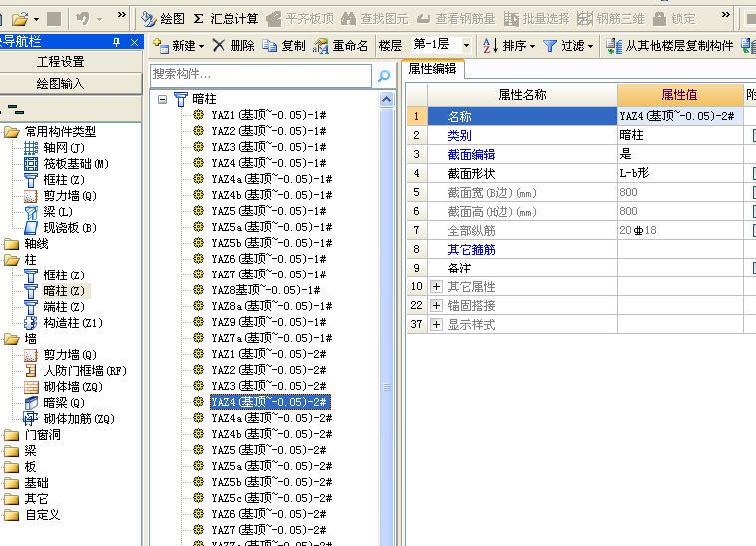Screen dimensions: 756x546
Task: Click the 复制 copy button
Action: coord(284,46)
